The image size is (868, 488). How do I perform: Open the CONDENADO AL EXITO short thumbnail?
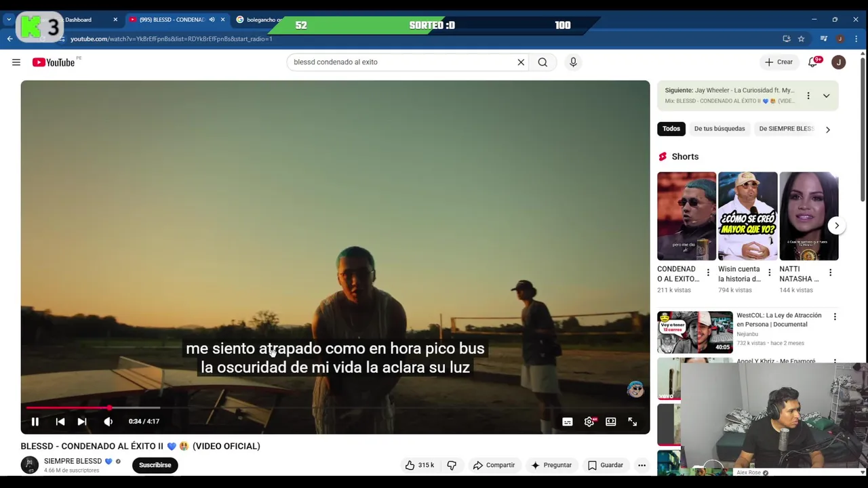click(686, 216)
